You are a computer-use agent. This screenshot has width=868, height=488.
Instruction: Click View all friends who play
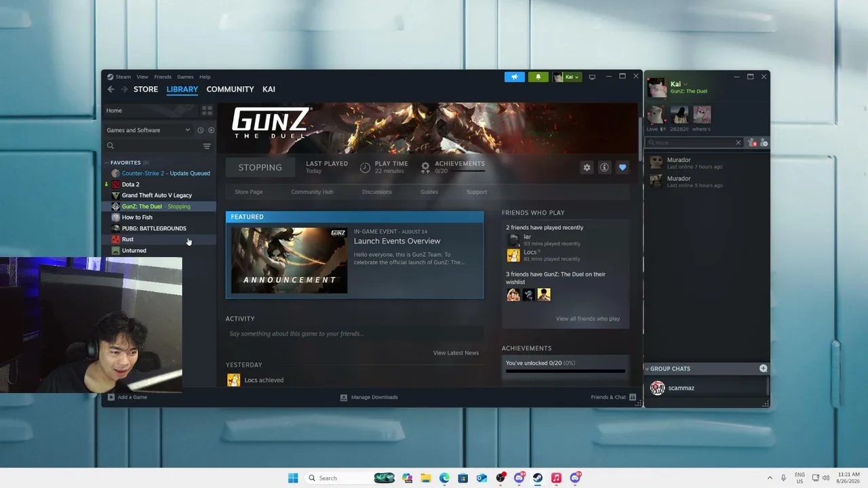point(588,319)
